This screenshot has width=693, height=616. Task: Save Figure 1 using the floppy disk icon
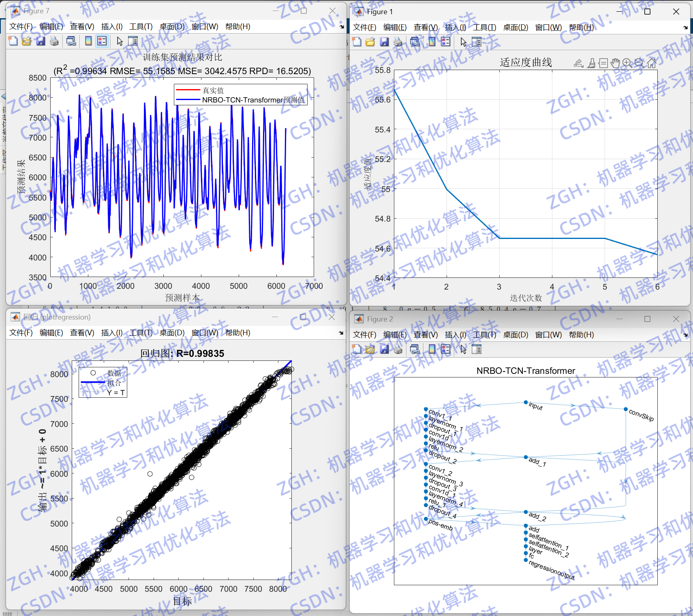click(x=384, y=42)
